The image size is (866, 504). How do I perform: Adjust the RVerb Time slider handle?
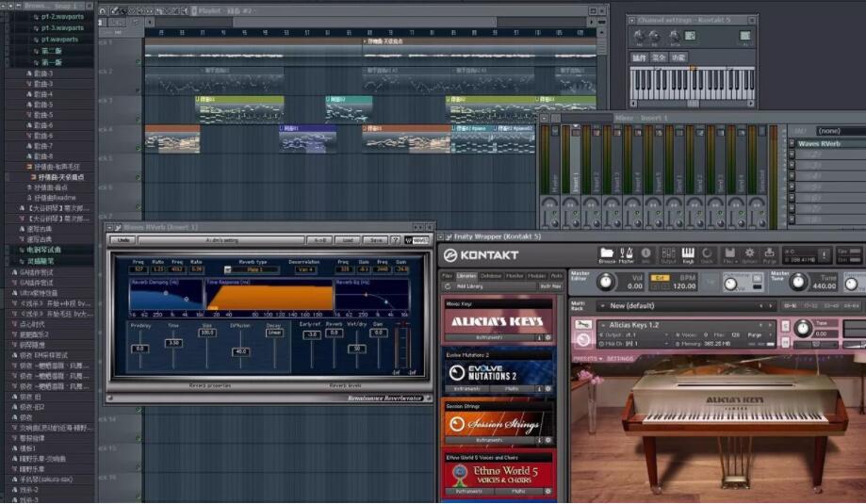point(173,343)
